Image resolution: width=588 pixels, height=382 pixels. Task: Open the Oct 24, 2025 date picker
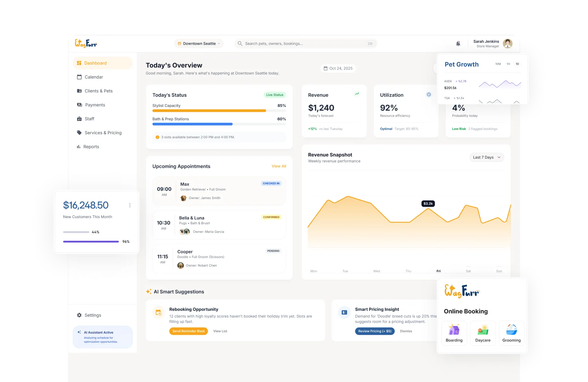[338, 68]
